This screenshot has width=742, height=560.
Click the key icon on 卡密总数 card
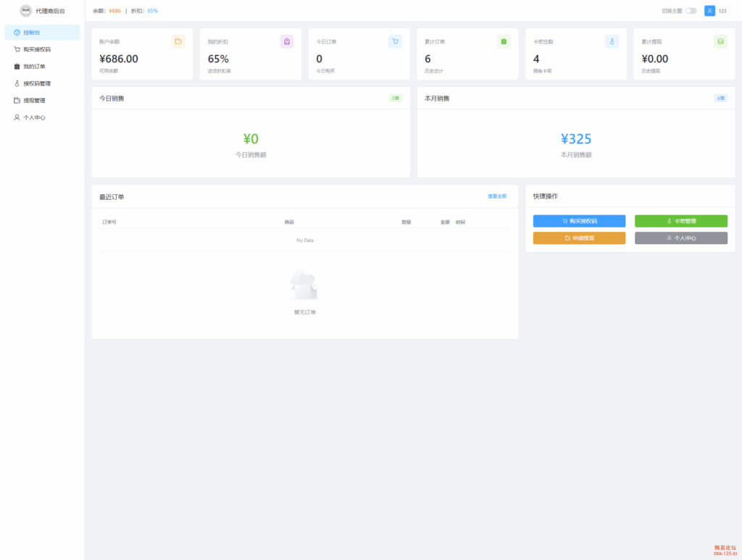[x=612, y=41]
